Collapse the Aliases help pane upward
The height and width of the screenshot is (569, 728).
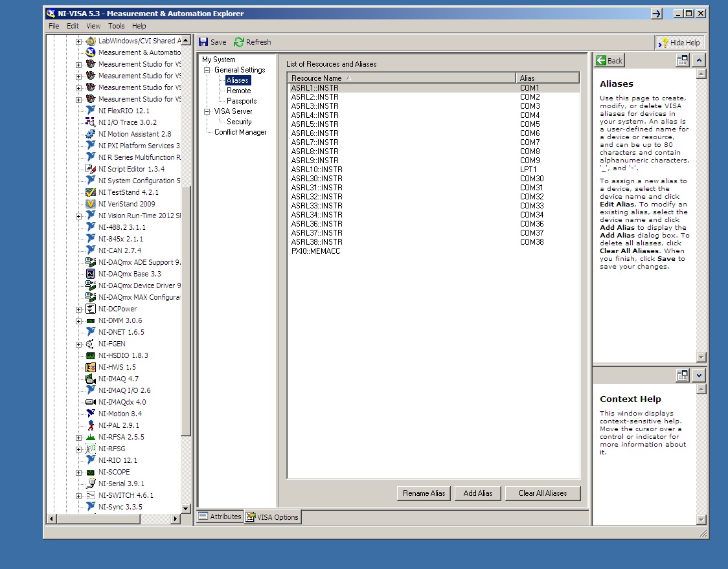[x=699, y=60]
